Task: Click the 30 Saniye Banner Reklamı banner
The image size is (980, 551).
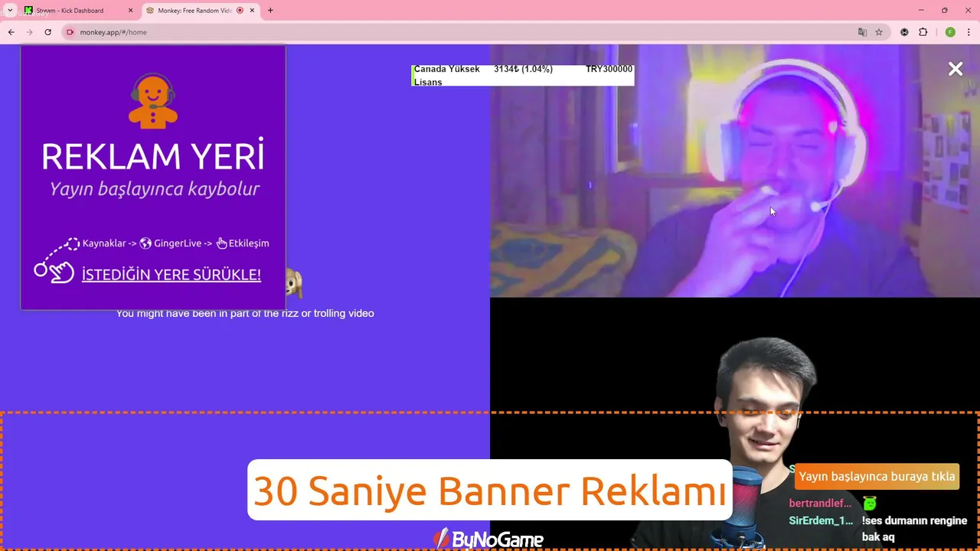Action: tap(490, 491)
